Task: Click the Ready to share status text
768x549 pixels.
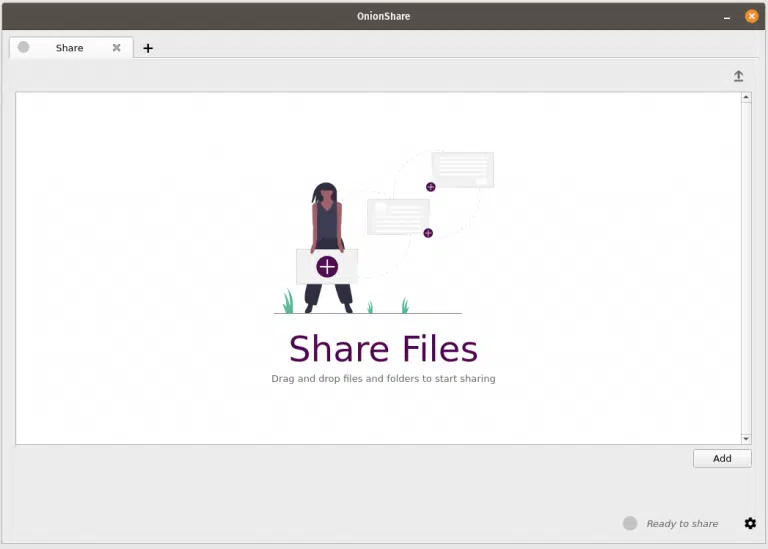Action: [682, 524]
